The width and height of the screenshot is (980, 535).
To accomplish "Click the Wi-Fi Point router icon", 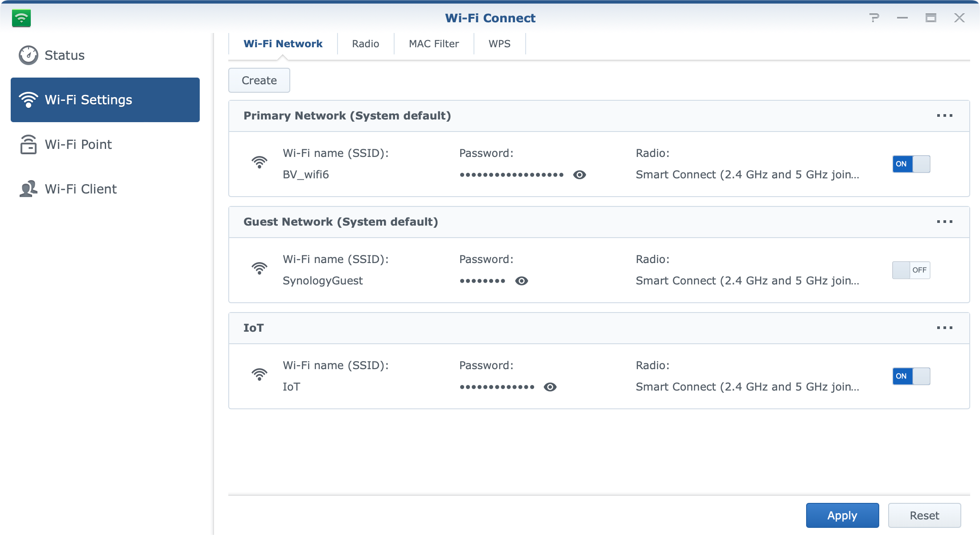I will pyautogui.click(x=29, y=144).
